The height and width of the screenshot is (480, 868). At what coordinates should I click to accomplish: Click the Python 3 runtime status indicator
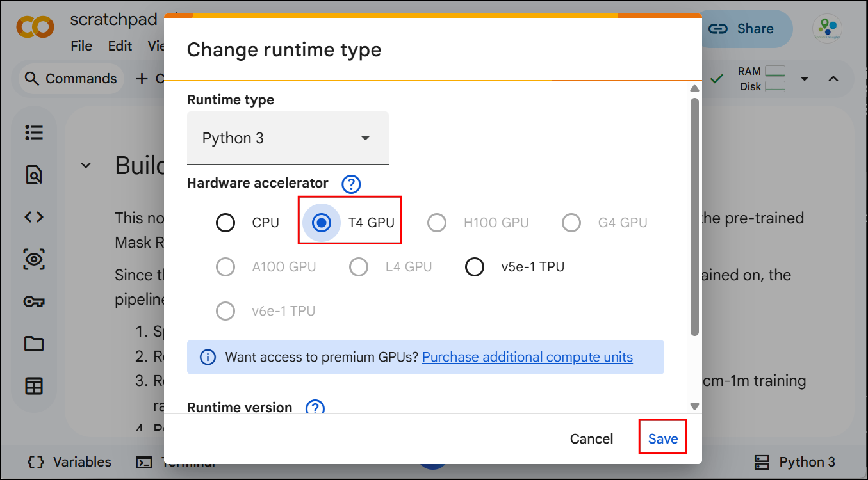tap(794, 462)
